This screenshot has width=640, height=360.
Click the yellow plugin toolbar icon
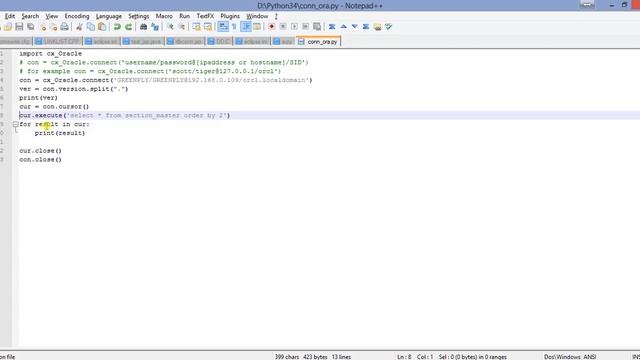click(377, 27)
